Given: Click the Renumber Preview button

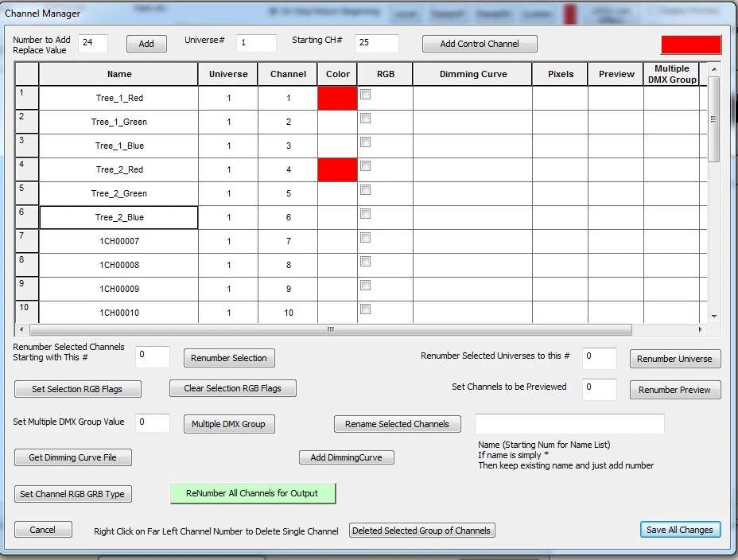Looking at the screenshot, I should coord(675,390).
